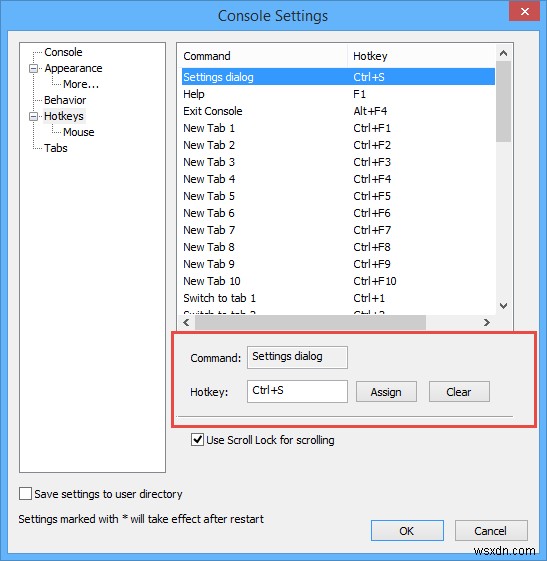Image resolution: width=547 pixels, height=561 pixels.
Task: Click the horizontal scroll left arrow
Action: [x=186, y=322]
